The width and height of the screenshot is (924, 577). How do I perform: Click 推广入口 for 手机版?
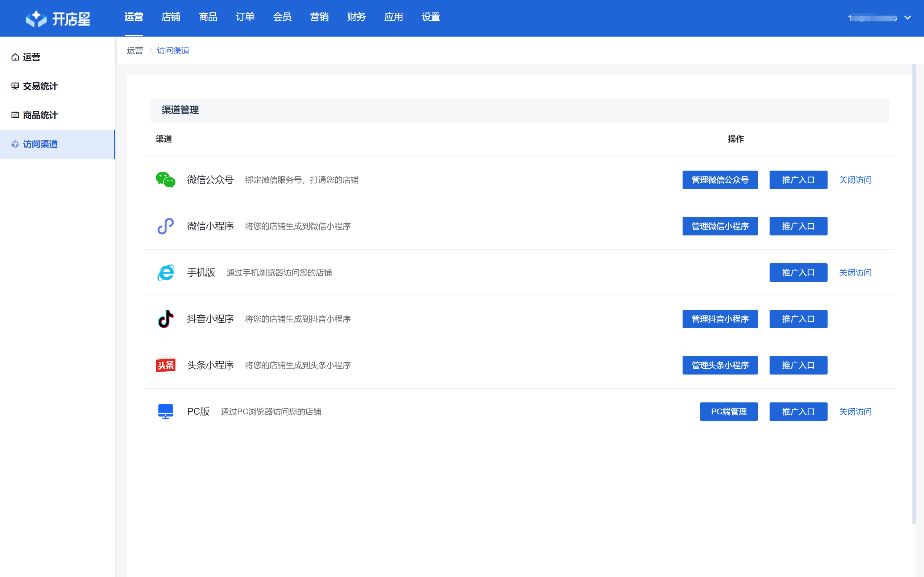coord(798,272)
